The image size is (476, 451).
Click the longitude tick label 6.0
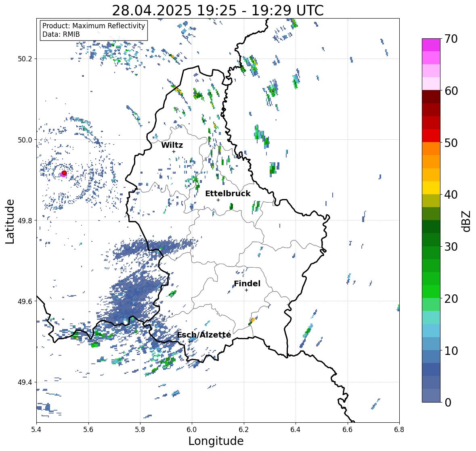[x=192, y=429]
